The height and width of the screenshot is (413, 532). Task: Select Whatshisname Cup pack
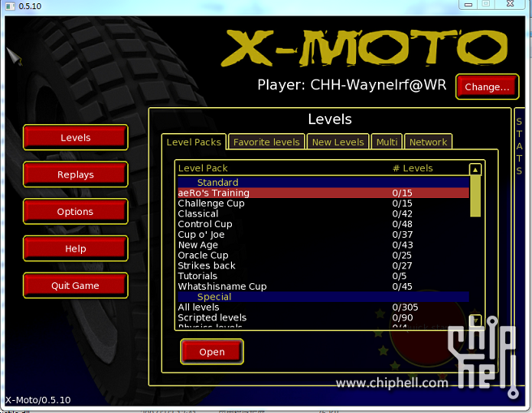pyautogui.click(x=323, y=286)
